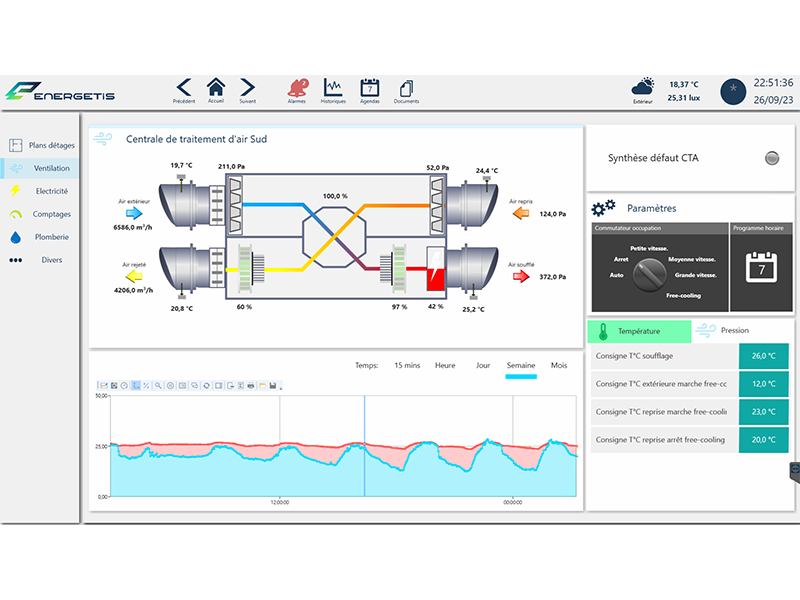Set chart time range to Heure
The image size is (800, 600).
445,365
